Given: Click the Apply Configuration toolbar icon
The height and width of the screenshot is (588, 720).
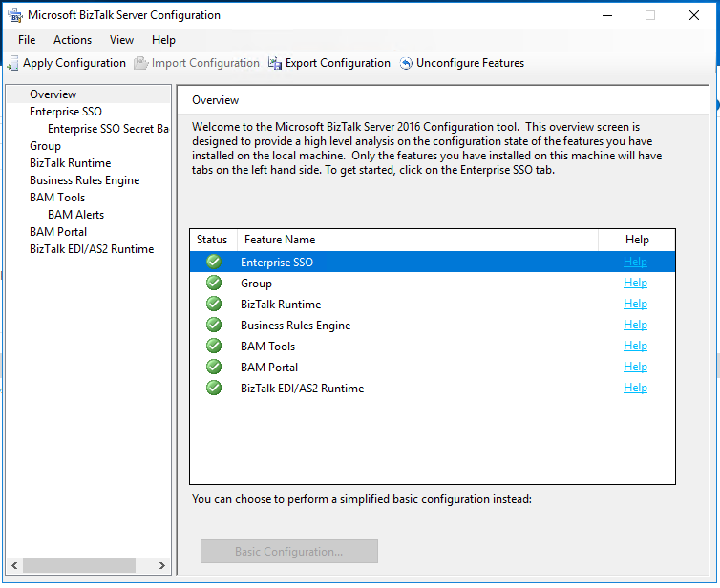Looking at the screenshot, I should click(x=12, y=63).
